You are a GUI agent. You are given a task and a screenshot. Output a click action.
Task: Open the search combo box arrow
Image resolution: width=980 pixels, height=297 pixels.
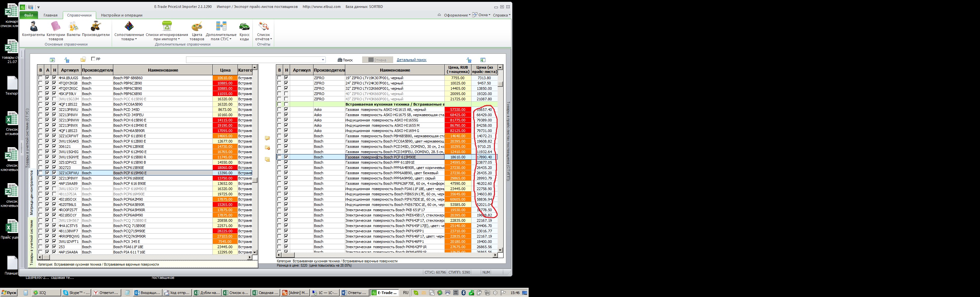(323, 60)
